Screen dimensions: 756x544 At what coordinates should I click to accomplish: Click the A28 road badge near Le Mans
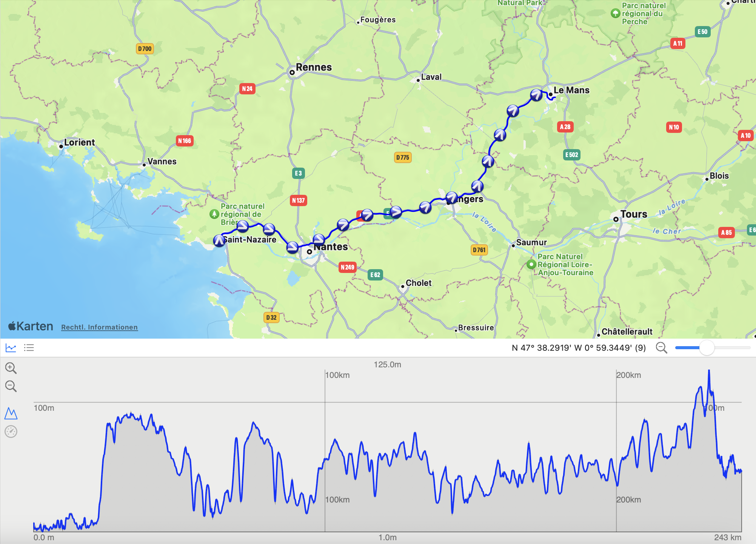tap(564, 127)
